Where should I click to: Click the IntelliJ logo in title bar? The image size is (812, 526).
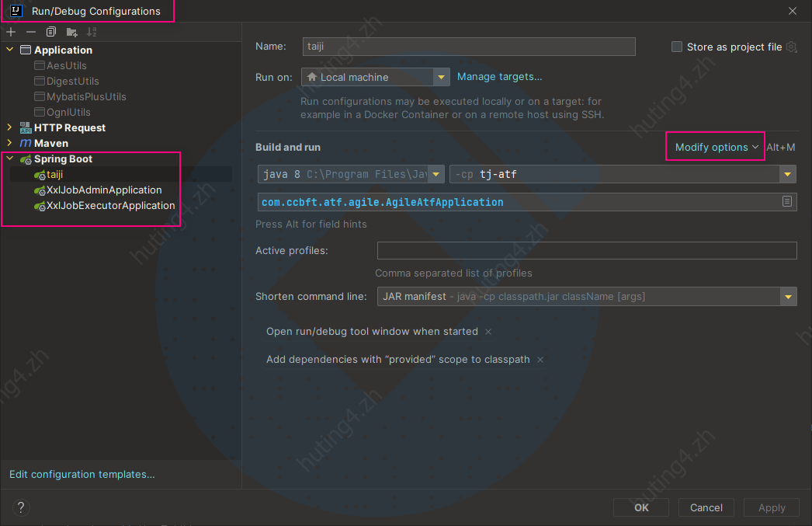tap(16, 11)
